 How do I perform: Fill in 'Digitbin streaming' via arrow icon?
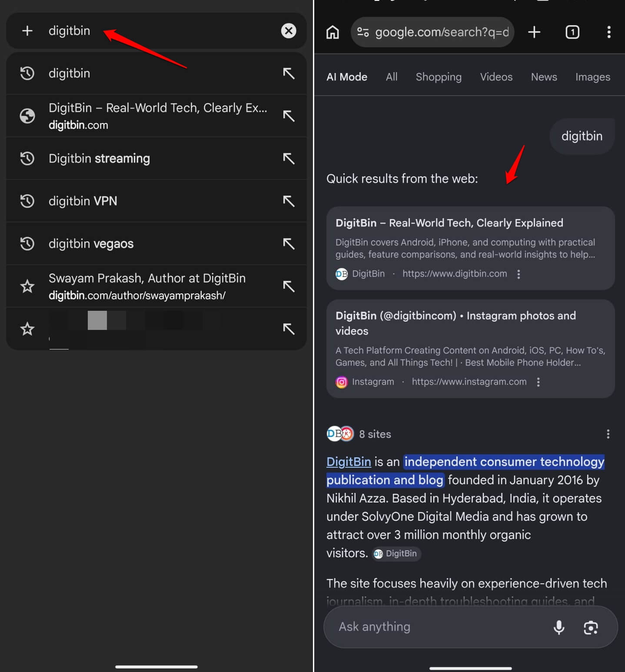(289, 158)
